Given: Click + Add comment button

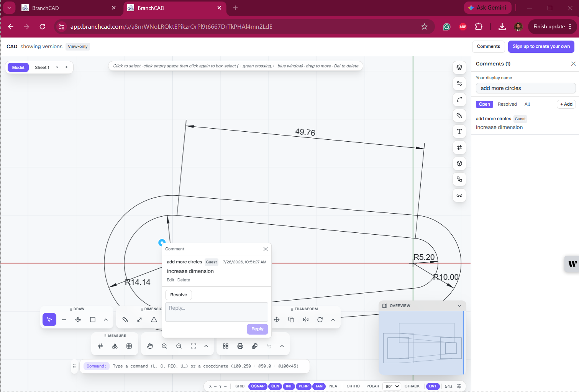Looking at the screenshot, I should pos(566,104).
